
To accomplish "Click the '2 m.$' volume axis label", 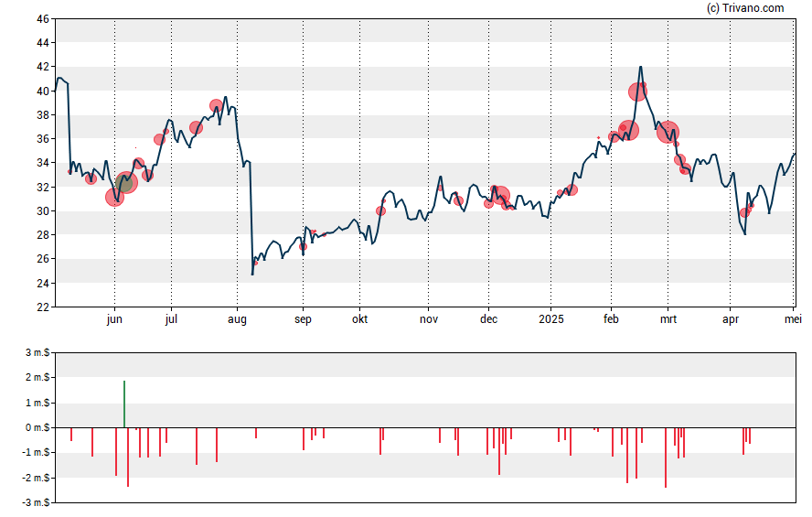I will [x=37, y=378].
